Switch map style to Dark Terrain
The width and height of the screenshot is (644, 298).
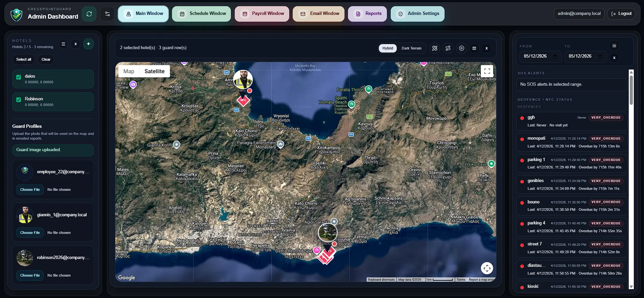(x=411, y=48)
